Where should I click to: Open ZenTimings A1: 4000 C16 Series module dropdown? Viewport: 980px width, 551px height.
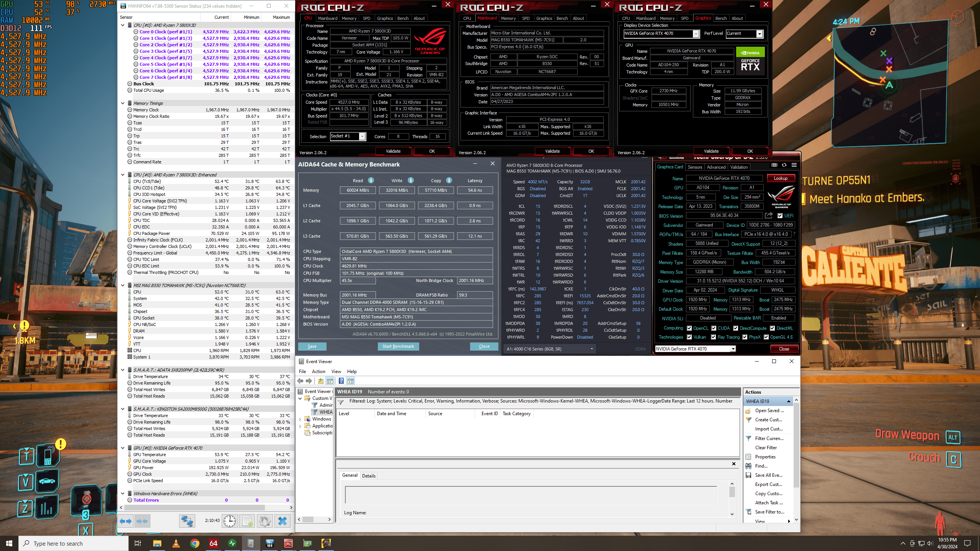pyautogui.click(x=550, y=349)
